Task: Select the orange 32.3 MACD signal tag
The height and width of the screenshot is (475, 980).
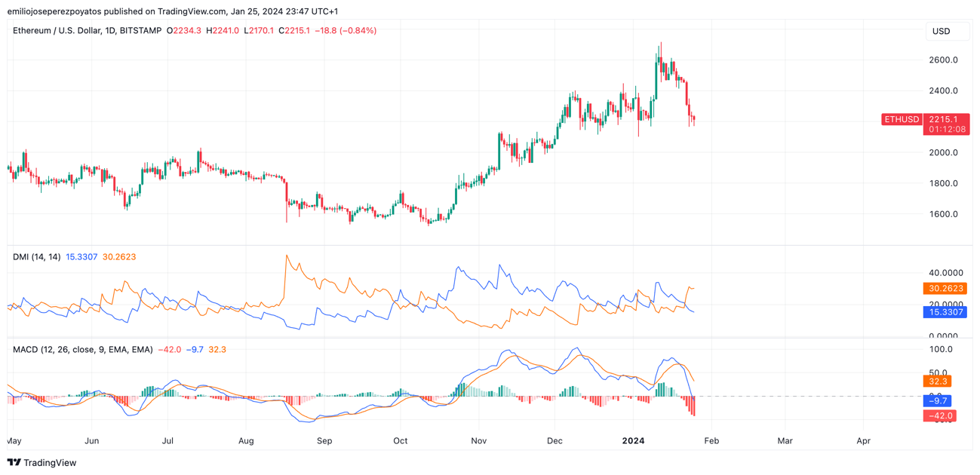Action: 938,382
